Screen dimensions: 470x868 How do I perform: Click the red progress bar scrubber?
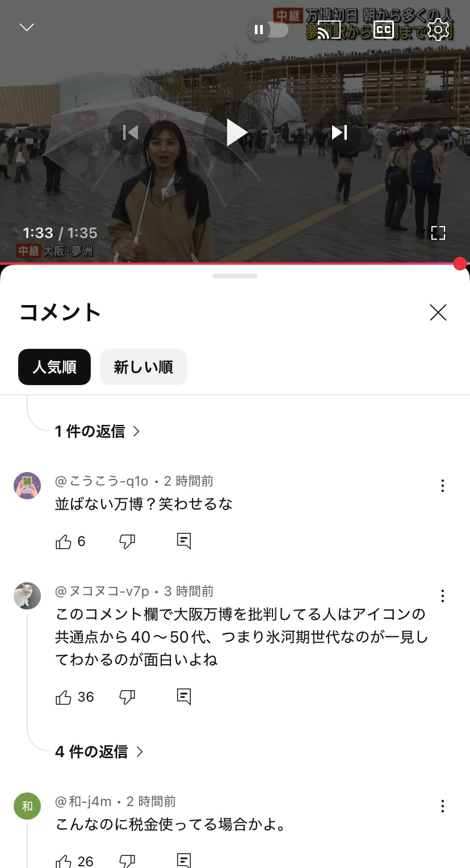point(460,264)
